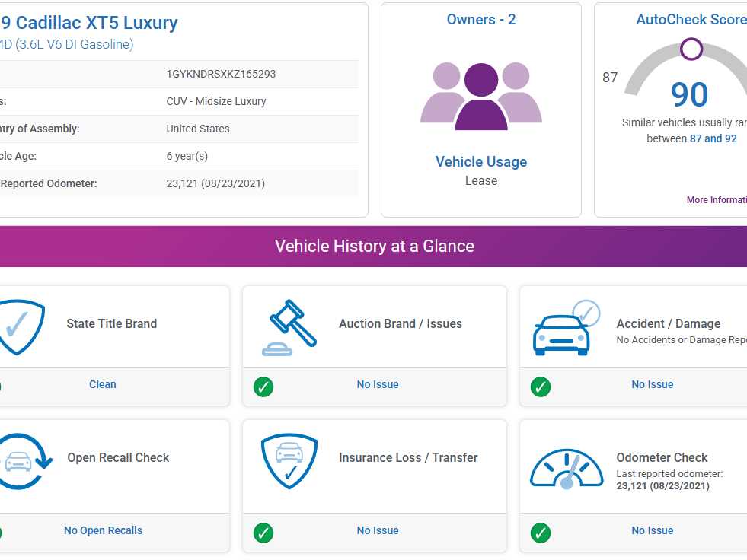The height and width of the screenshot is (560, 747).
Task: Click the three-person Owners icon
Action: 481,96
